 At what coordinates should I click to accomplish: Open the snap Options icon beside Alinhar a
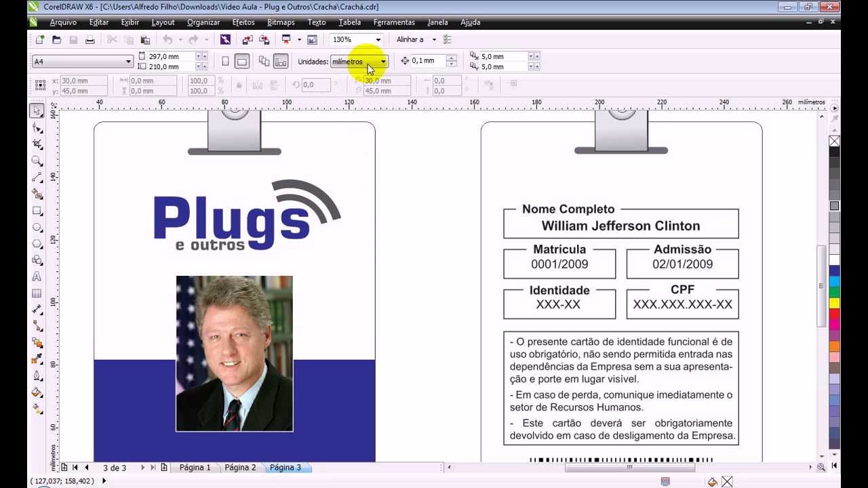(448, 40)
